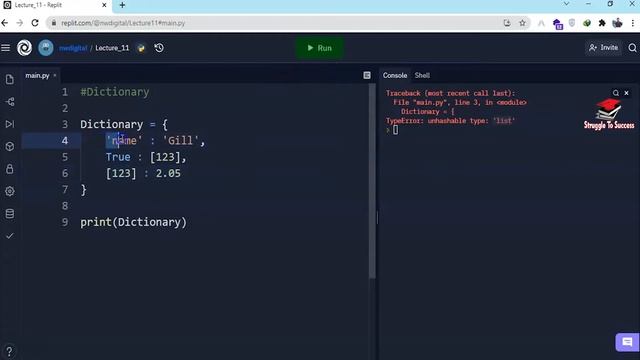Click the install/share icon in address bar
This screenshot has width=640, height=360.
click(x=507, y=23)
